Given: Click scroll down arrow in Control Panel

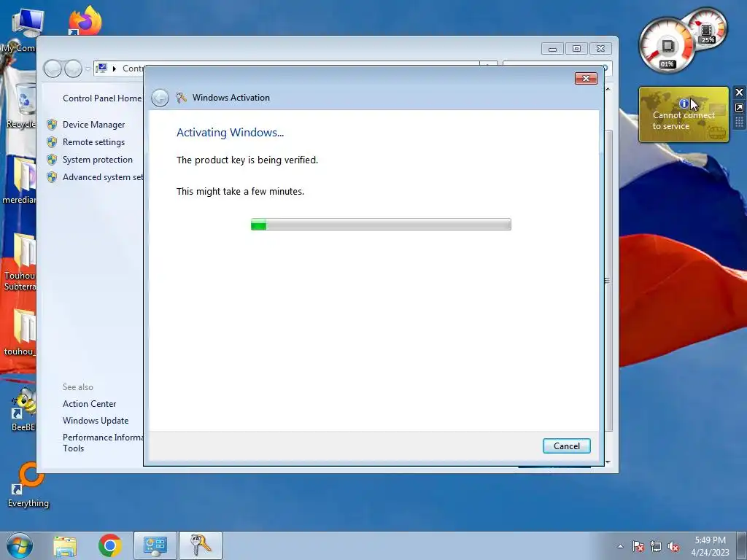Looking at the screenshot, I should coord(608,462).
